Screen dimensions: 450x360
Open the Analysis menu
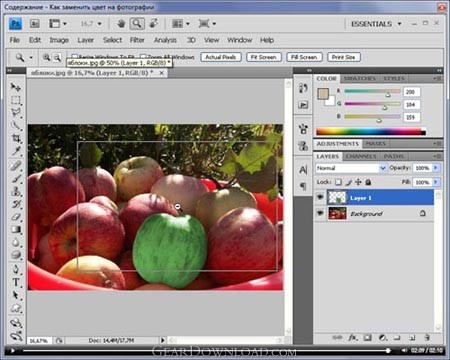tap(165, 40)
